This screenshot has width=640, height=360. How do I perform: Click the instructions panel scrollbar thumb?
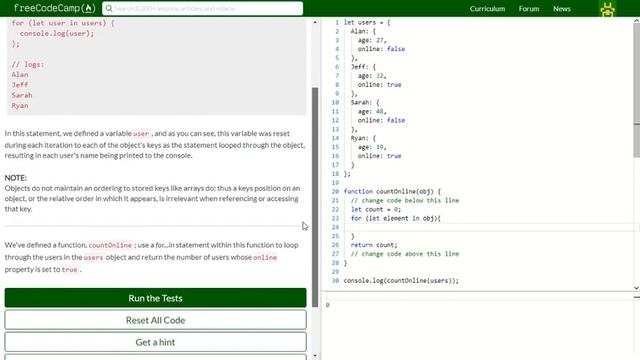(315, 197)
